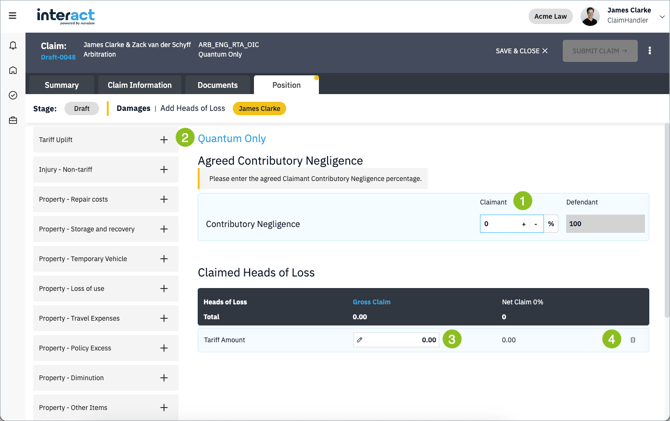The width and height of the screenshot is (670, 421).
Task: Click the Quantum Only heading
Action: pos(232,138)
